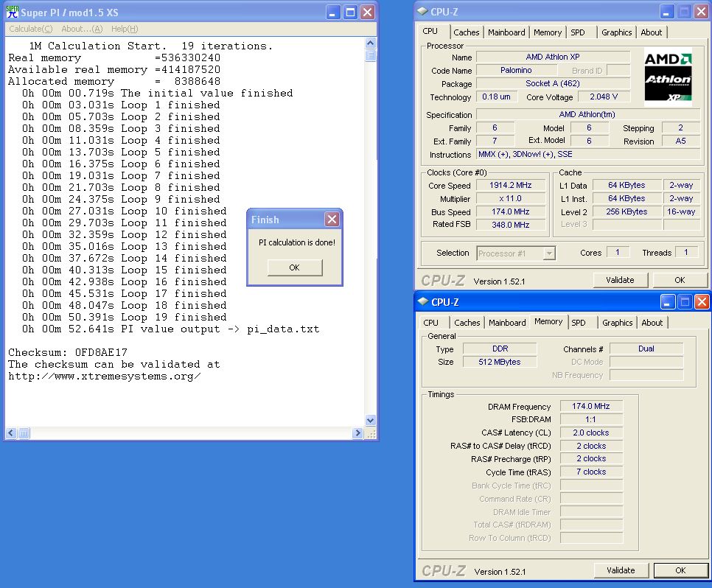
Task: Select the Mainboard tab in the upper CPU-Z window
Action: (507, 32)
